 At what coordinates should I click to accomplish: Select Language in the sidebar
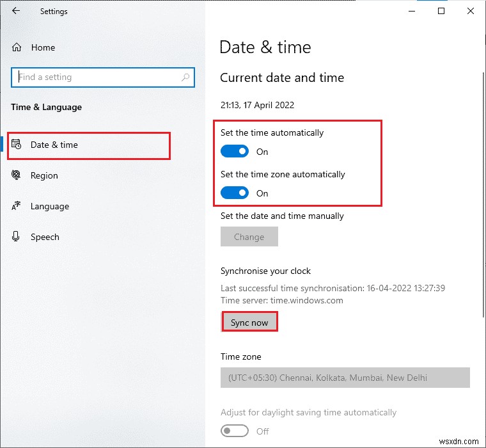click(x=49, y=206)
